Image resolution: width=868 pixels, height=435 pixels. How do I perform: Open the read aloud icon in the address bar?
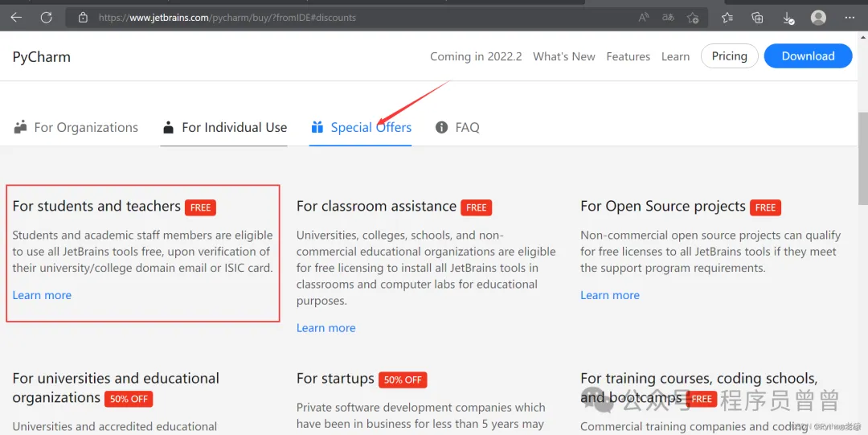[643, 18]
